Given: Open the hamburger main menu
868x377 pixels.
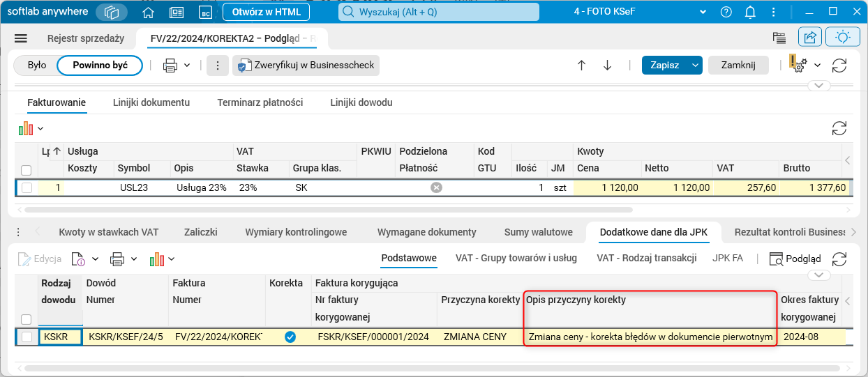Looking at the screenshot, I should 20,38.
